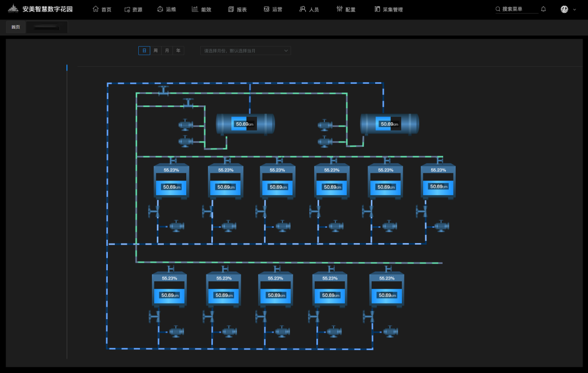This screenshot has height=373, width=588.
Task: Switch to the 年 (year) period option
Action: click(178, 51)
